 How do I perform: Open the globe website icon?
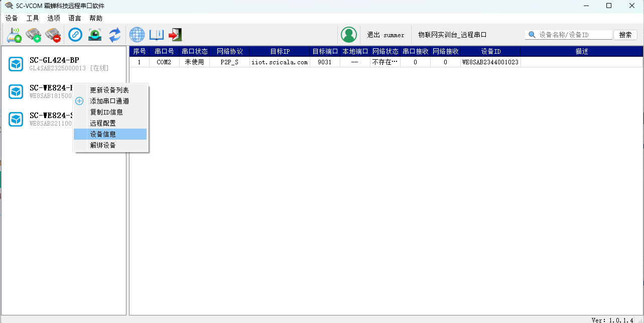click(137, 35)
